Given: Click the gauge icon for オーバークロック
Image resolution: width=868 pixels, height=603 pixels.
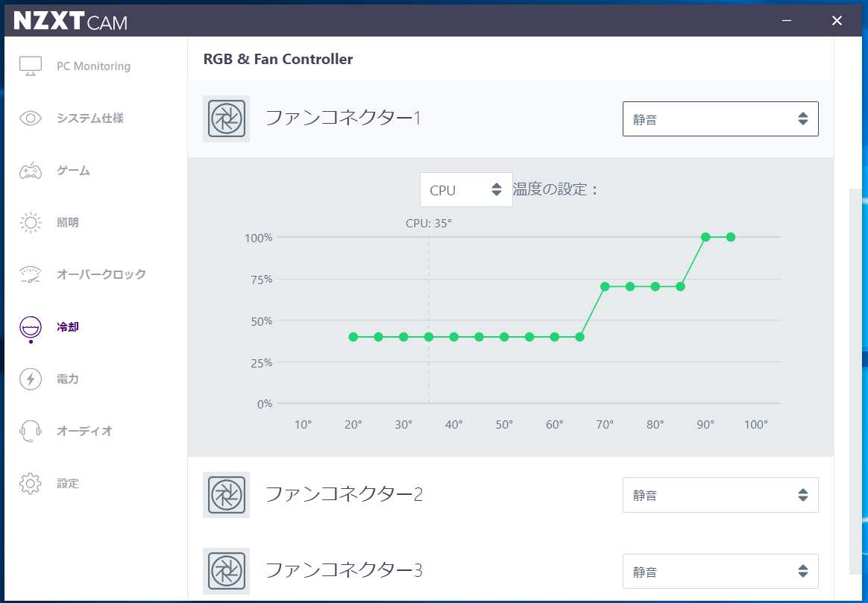Looking at the screenshot, I should point(31,274).
